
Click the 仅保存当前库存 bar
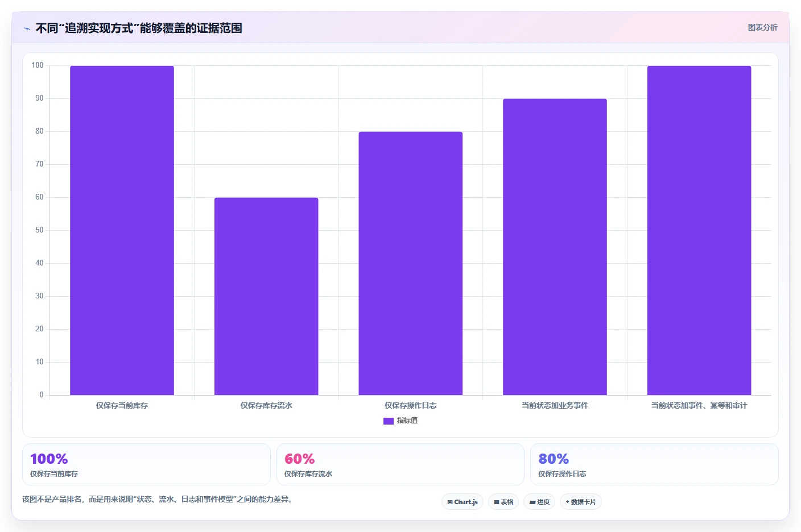click(x=122, y=230)
